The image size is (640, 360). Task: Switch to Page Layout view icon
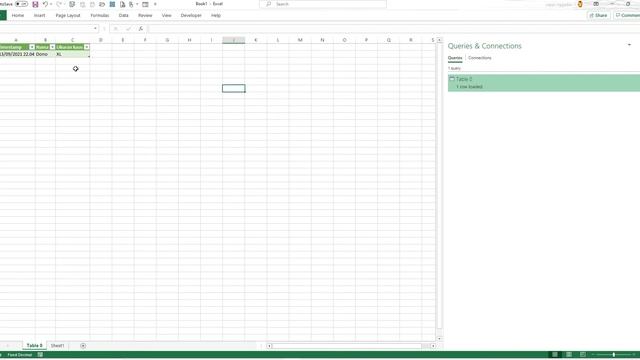pyautogui.click(x=569, y=355)
